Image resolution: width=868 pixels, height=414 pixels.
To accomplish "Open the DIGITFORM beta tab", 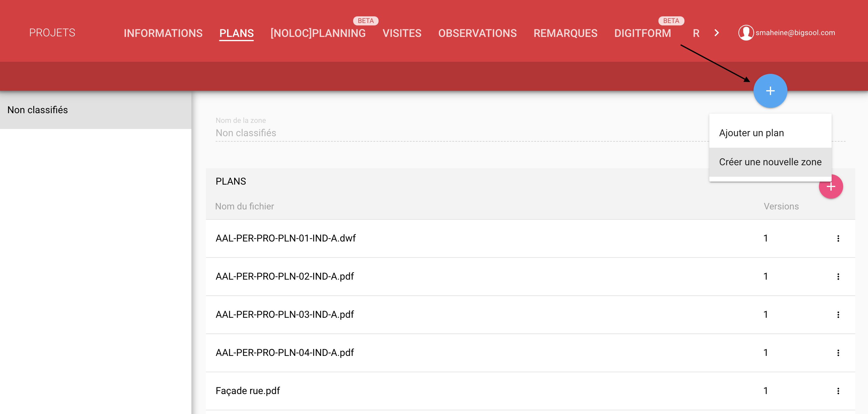I will click(642, 33).
